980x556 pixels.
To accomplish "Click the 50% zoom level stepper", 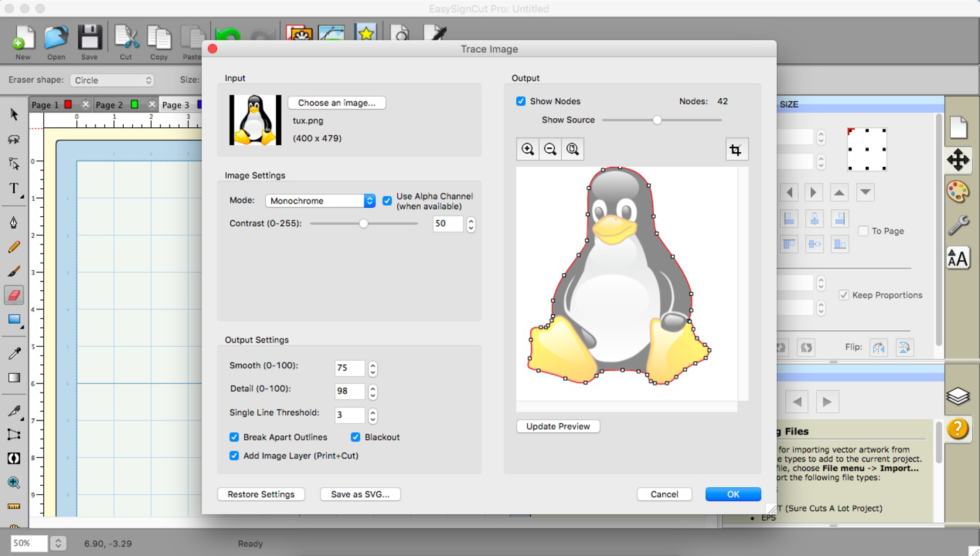I will pos(58,543).
